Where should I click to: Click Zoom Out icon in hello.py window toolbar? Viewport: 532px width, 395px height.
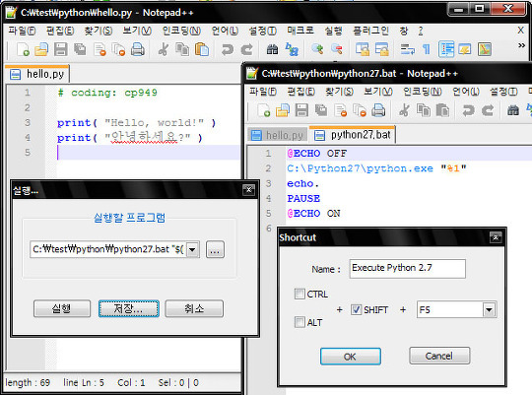tap(337, 49)
